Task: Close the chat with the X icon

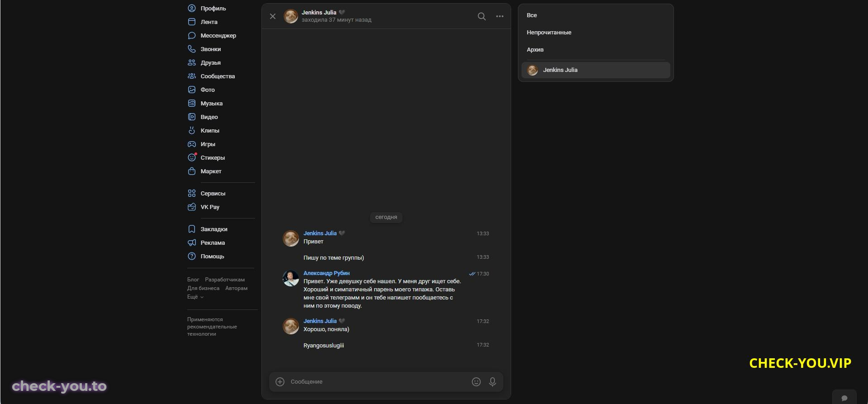Action: tap(273, 16)
